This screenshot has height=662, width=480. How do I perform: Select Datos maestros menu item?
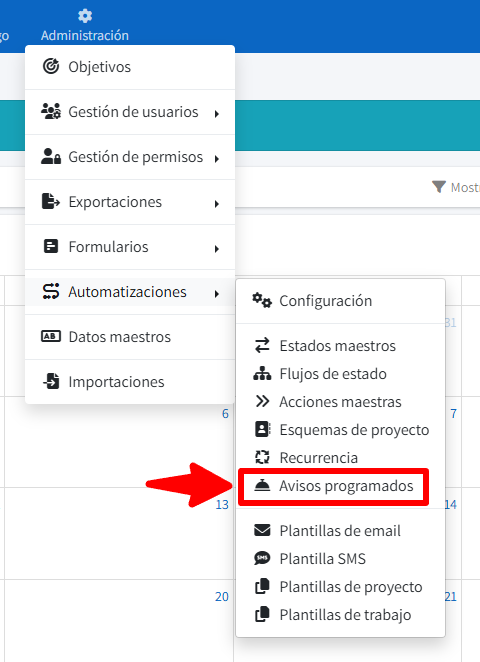point(130,337)
